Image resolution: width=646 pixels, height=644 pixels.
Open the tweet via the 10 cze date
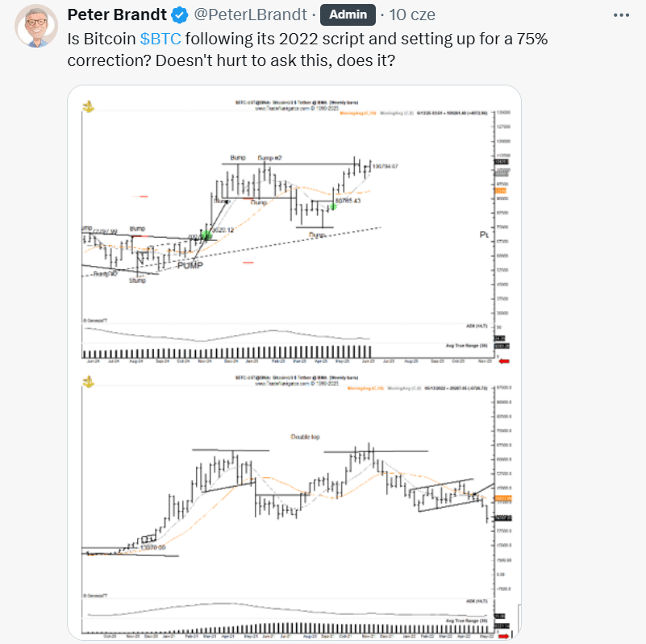412,15
